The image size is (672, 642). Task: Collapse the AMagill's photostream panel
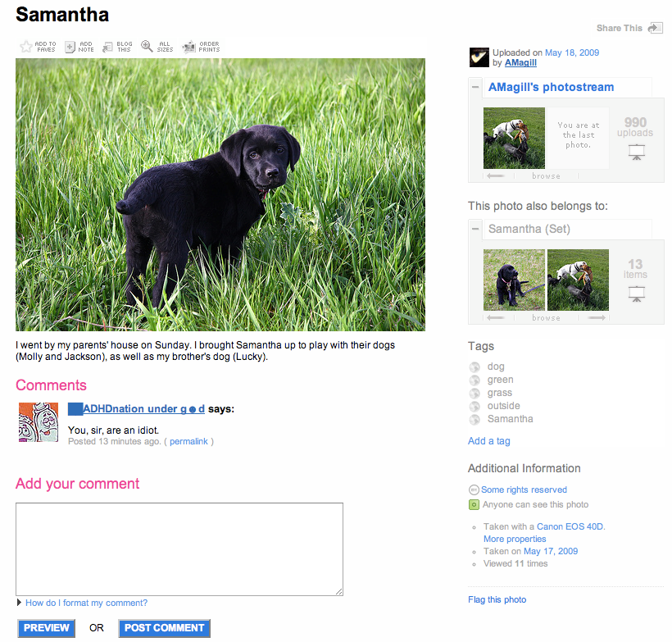474,87
